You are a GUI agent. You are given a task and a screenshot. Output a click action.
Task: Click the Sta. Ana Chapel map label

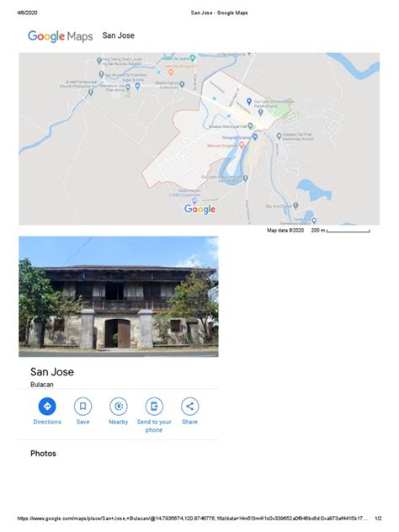click(279, 206)
